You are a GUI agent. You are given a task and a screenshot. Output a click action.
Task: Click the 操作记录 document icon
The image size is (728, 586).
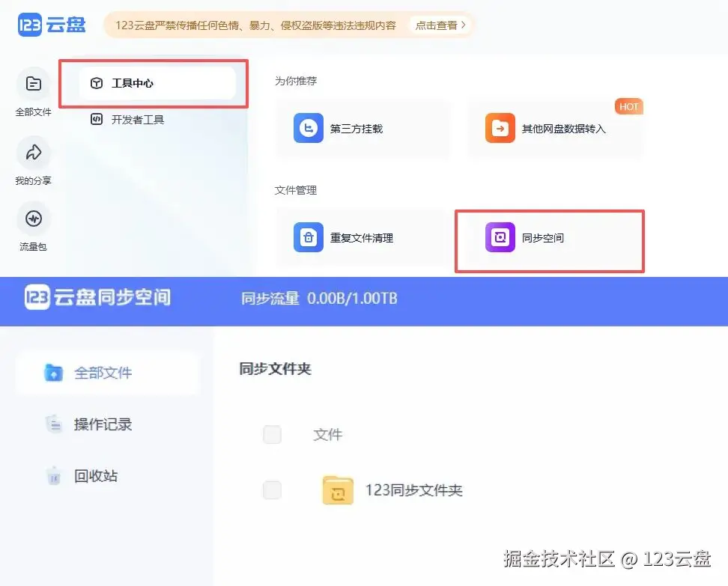pyautogui.click(x=53, y=424)
